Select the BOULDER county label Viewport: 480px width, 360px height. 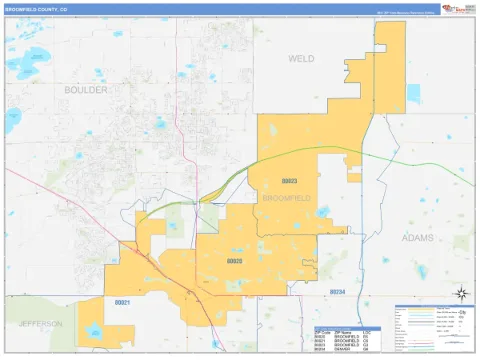[x=86, y=90]
